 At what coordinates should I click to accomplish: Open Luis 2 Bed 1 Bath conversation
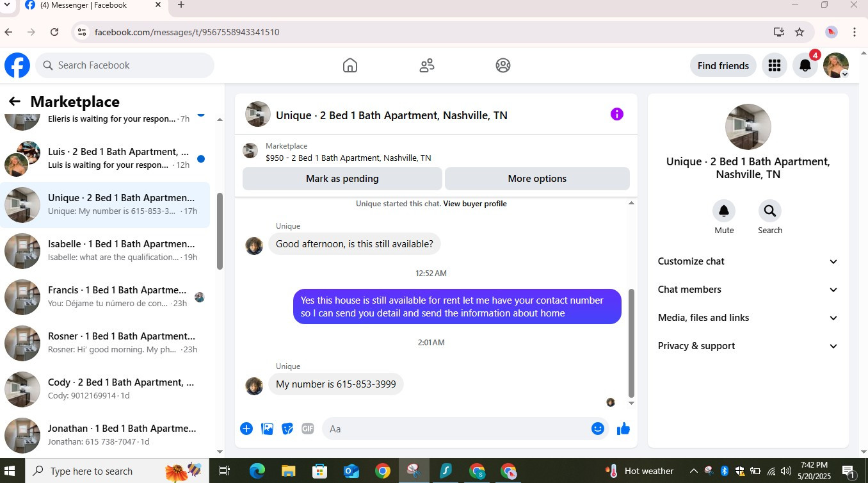(x=105, y=158)
